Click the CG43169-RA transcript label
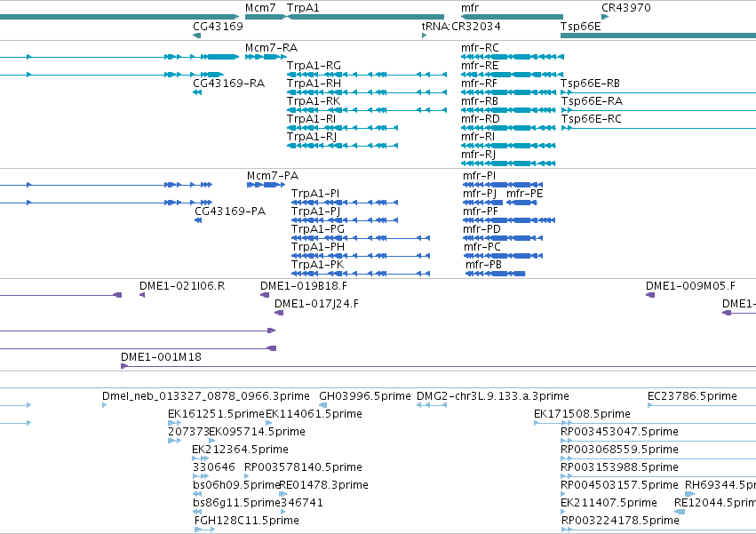 click(x=228, y=84)
